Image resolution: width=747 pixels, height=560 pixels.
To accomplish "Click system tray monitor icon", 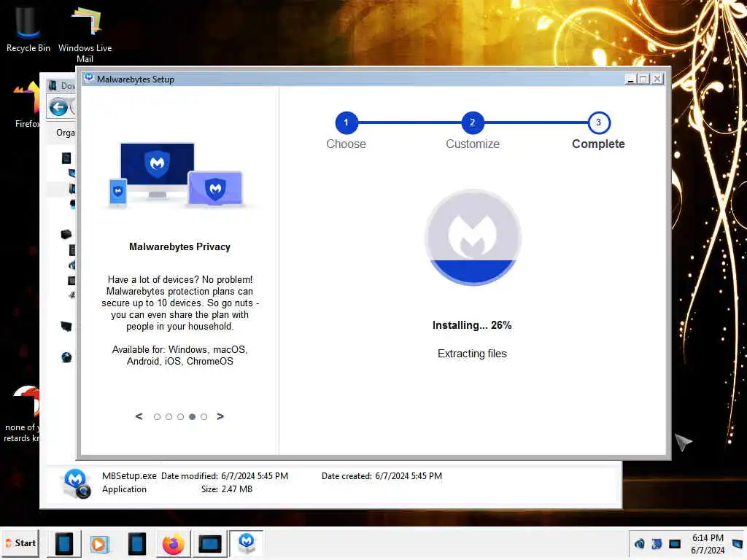I will pos(675,544).
